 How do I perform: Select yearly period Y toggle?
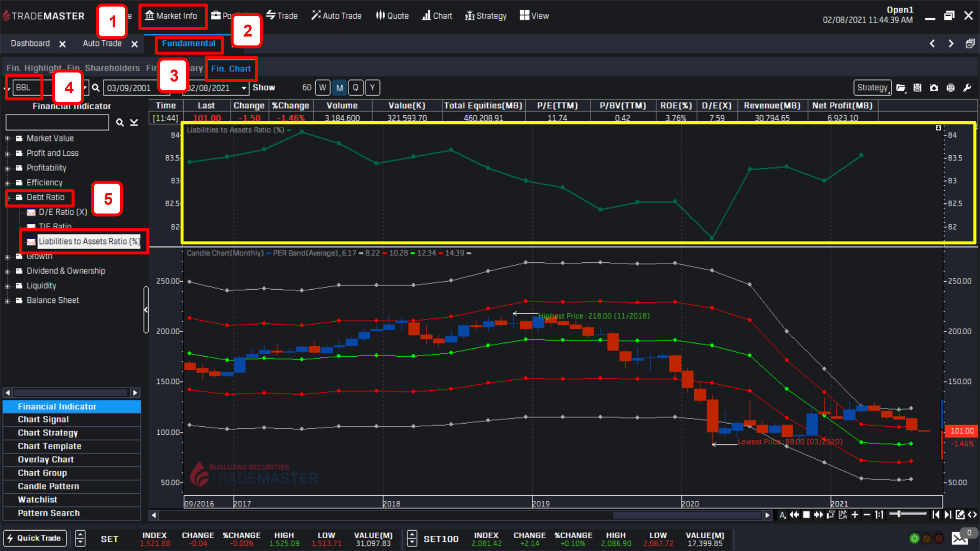coord(373,88)
